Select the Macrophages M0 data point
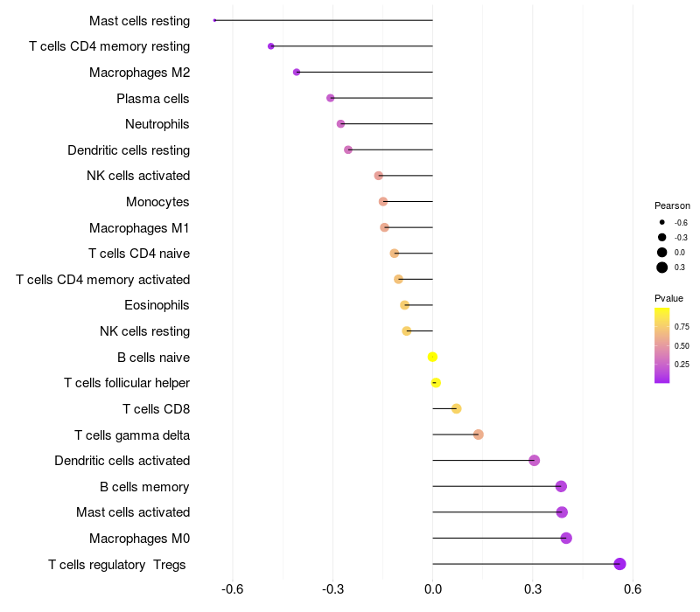This screenshot has width=700, height=612. click(x=566, y=538)
